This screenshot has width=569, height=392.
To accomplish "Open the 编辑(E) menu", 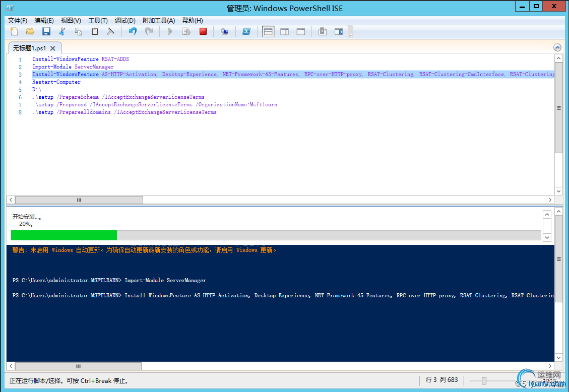I will (44, 20).
